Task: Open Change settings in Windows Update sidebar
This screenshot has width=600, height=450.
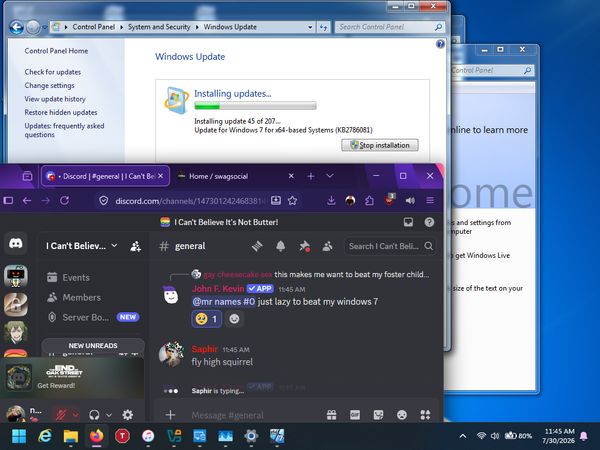Action: 49,85
